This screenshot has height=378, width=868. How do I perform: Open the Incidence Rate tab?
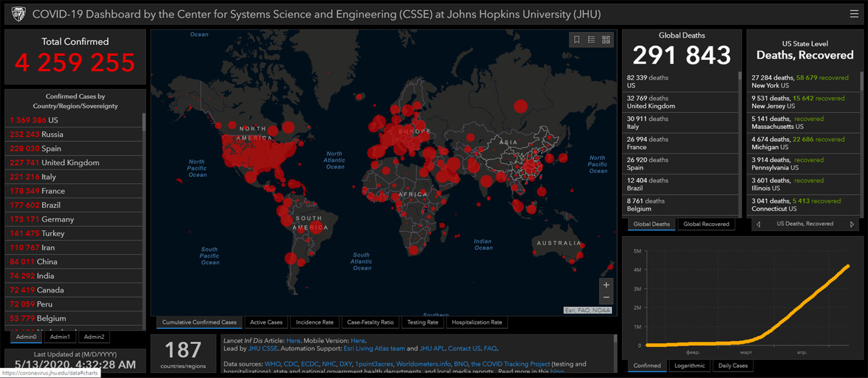pyautogui.click(x=315, y=322)
